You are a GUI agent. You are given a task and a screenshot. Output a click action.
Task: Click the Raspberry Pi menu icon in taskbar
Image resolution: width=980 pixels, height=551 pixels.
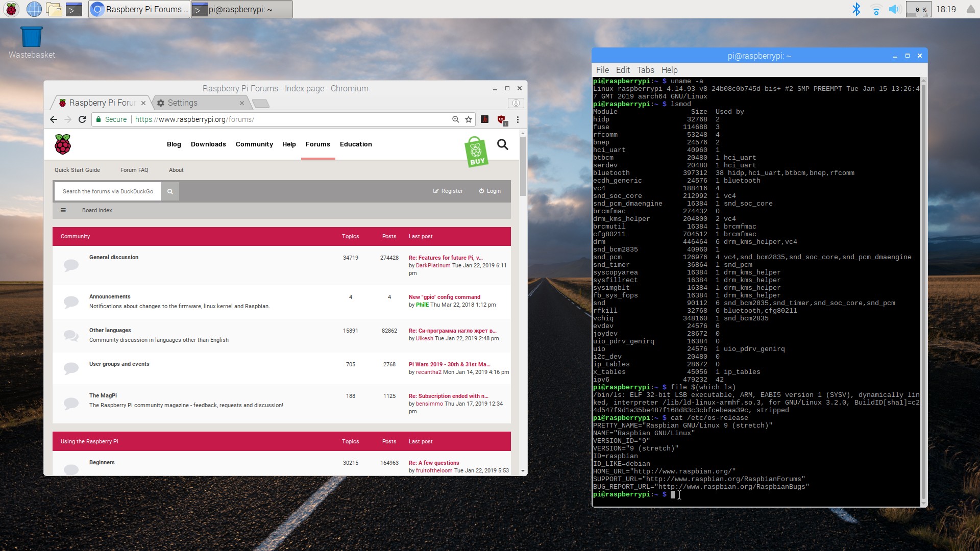[11, 9]
